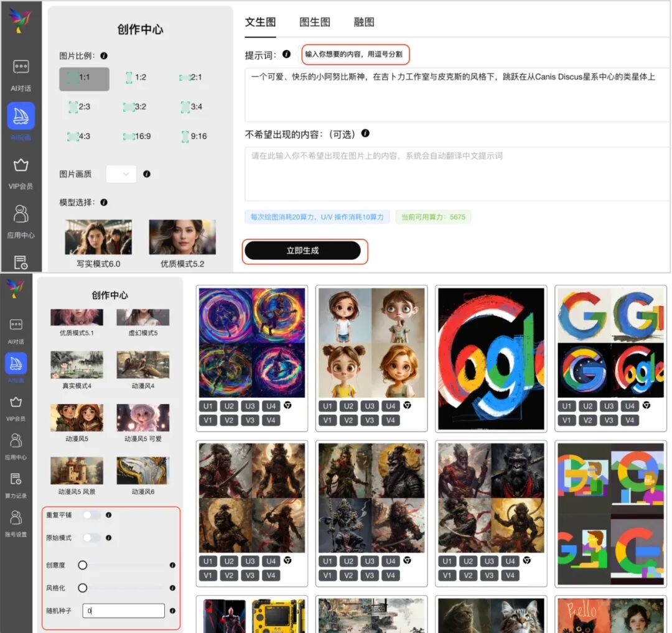Switch to the 图生图 tab
672x633 pixels.
pos(314,22)
